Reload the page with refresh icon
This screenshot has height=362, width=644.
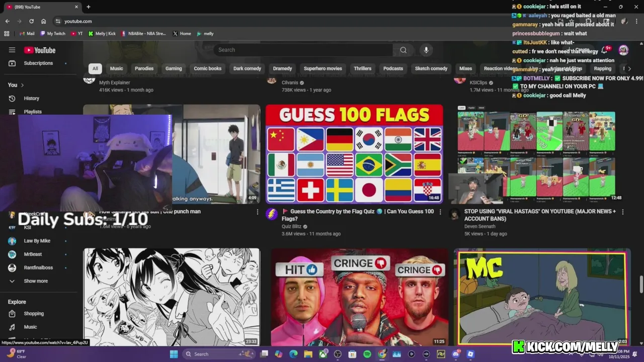(x=31, y=21)
